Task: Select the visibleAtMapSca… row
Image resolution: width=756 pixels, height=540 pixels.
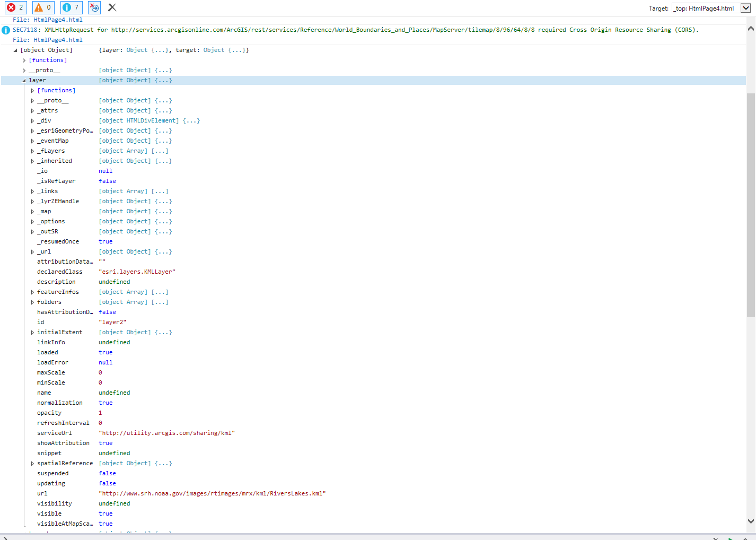Action: point(373,524)
